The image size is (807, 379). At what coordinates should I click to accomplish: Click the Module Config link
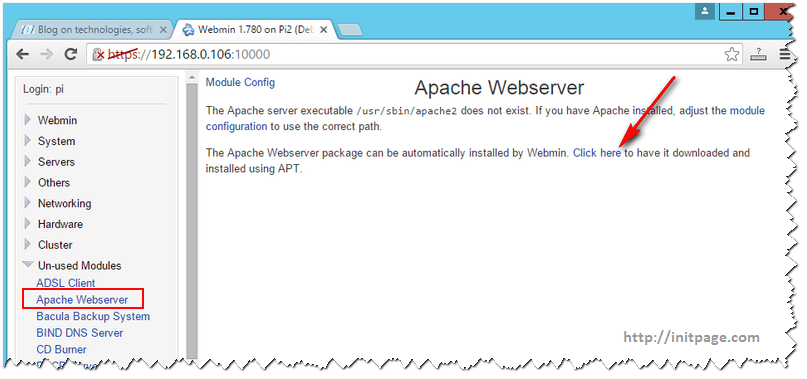click(x=240, y=82)
